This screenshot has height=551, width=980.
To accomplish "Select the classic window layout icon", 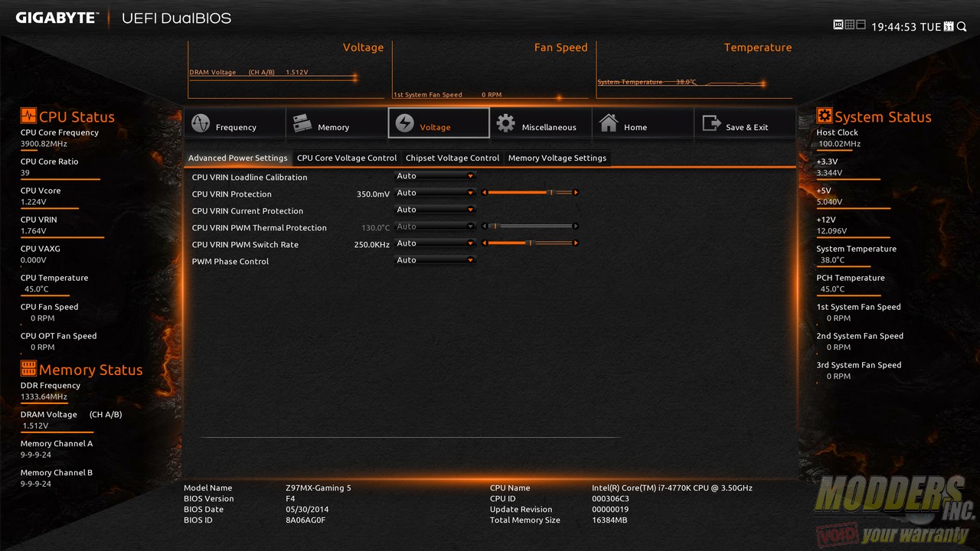I will (x=861, y=25).
